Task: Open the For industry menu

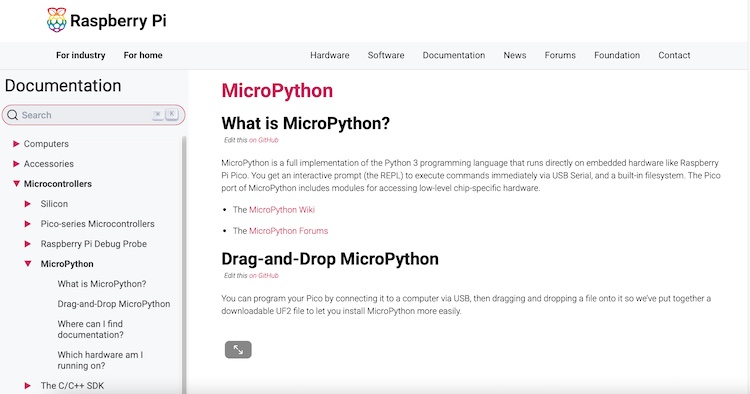Action: pyautogui.click(x=80, y=55)
